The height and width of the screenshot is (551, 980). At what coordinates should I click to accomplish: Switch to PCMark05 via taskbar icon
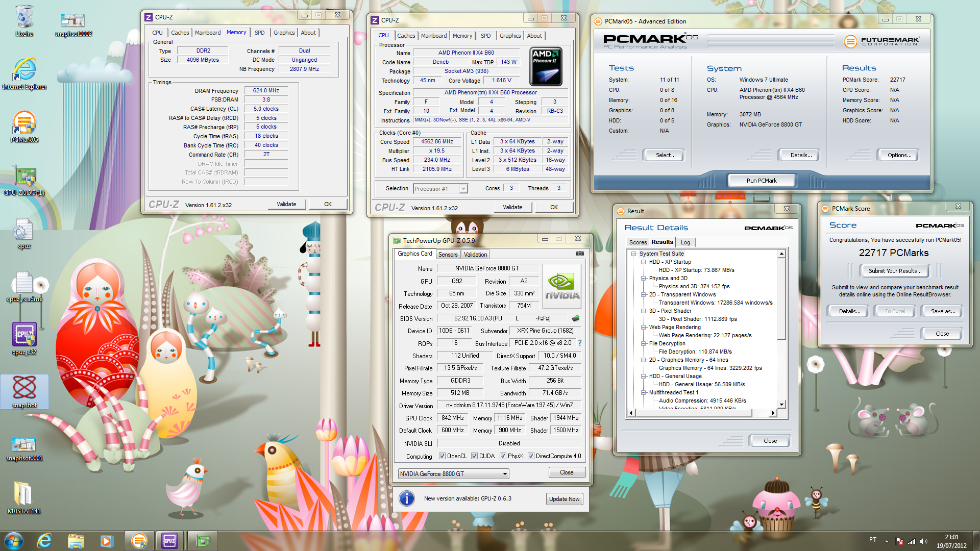coord(139,541)
